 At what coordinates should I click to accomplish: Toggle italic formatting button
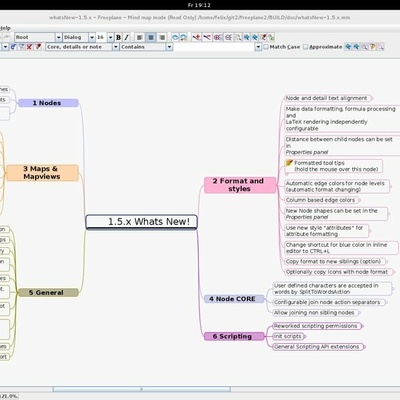[126, 37]
